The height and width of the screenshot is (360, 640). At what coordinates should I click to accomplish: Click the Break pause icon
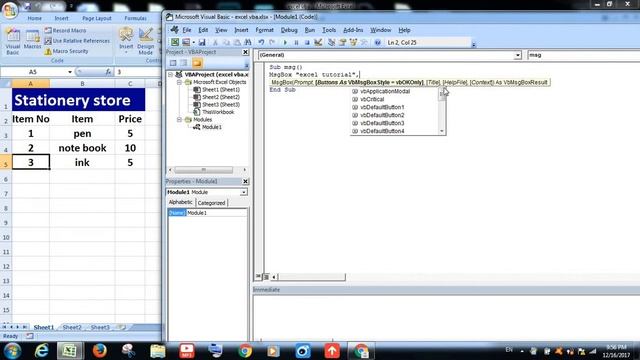coord(296,42)
